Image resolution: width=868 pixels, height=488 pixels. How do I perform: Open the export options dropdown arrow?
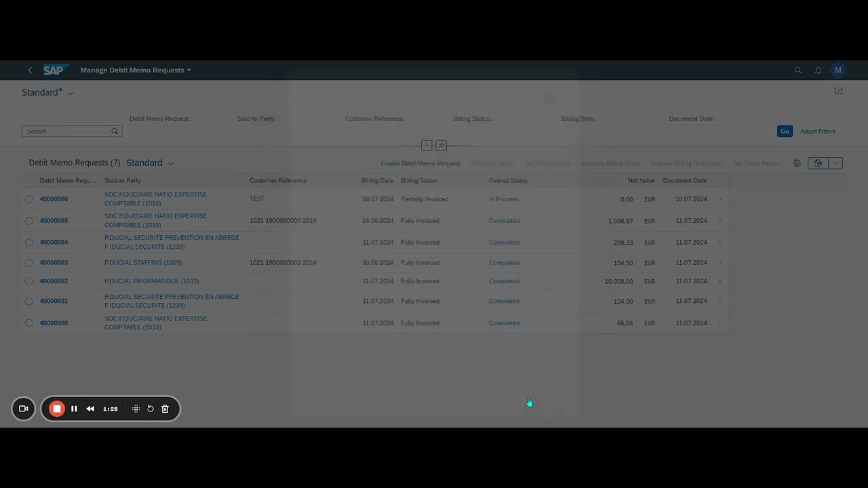point(835,163)
